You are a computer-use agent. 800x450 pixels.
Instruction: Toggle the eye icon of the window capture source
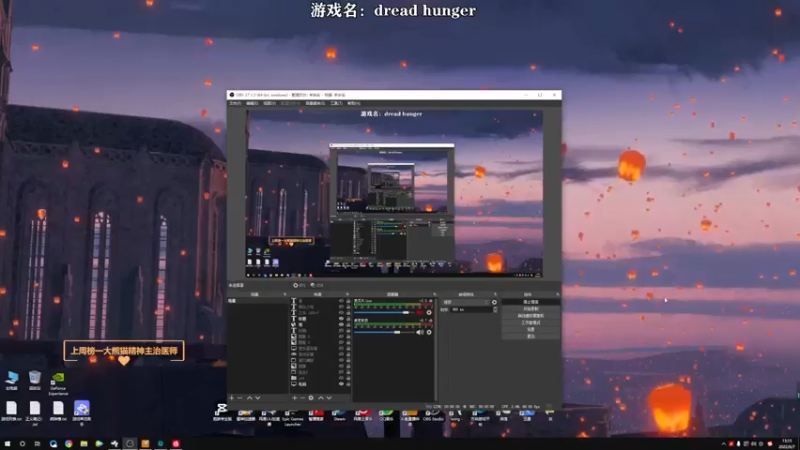click(341, 360)
